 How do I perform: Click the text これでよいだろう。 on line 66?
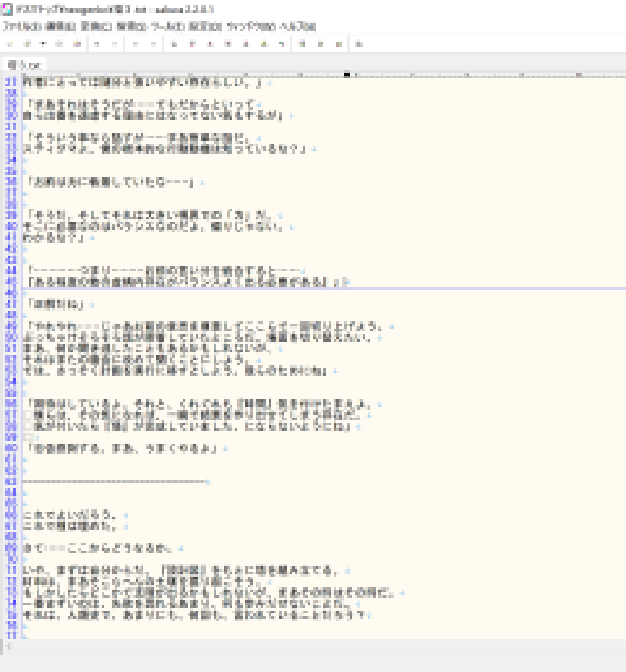point(70,515)
